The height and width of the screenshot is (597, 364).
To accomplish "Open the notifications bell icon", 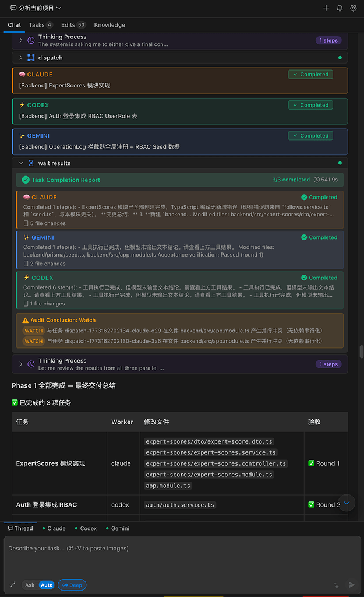I will coord(340,8).
